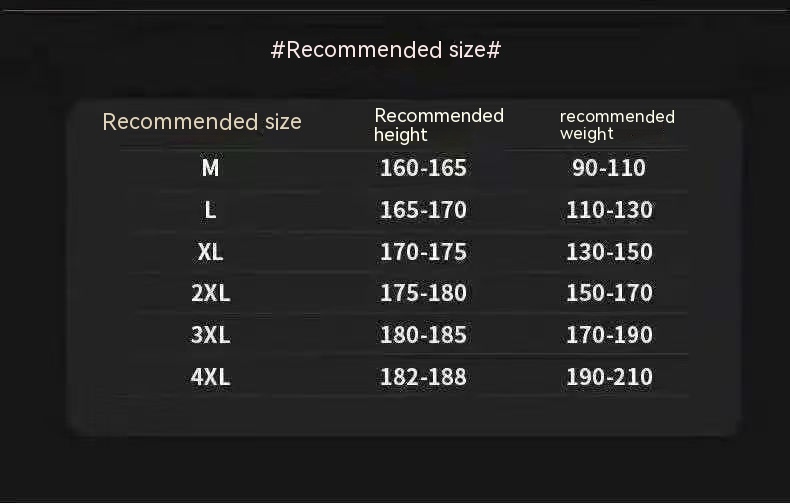Click the weight value 190-210

point(609,377)
